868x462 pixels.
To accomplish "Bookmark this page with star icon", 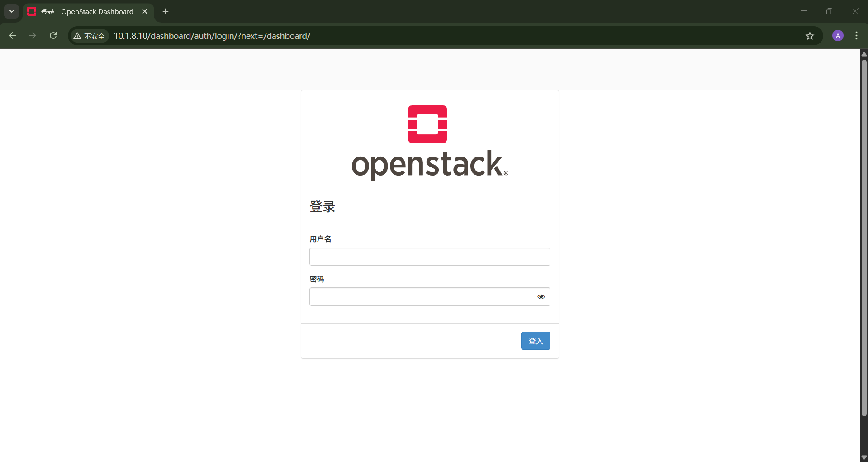I will [810, 36].
